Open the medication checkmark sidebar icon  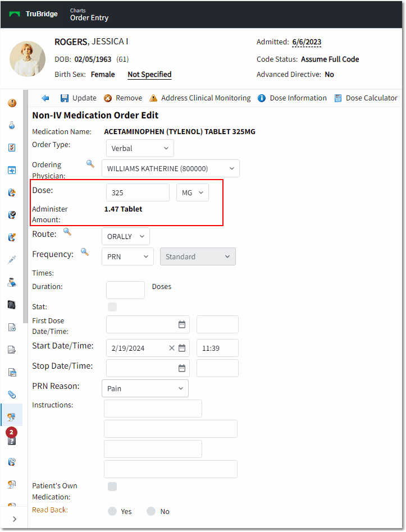coord(12,215)
